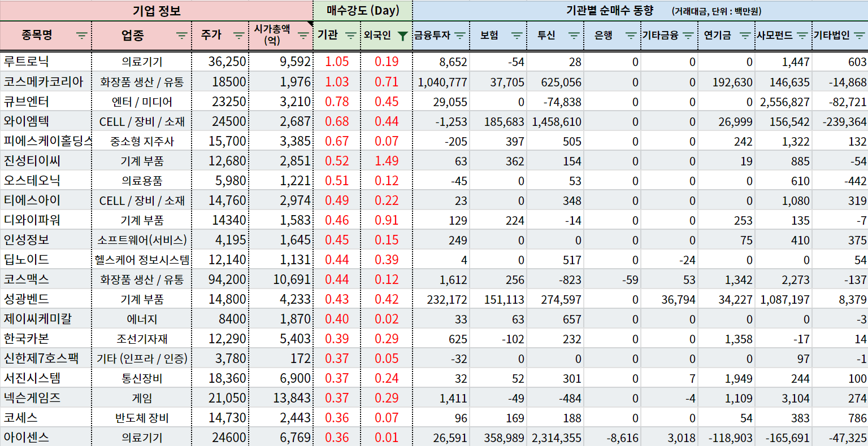Select the 2,556,827 사모펀드 cell
The height and width of the screenshot is (446, 868).
coord(784,101)
